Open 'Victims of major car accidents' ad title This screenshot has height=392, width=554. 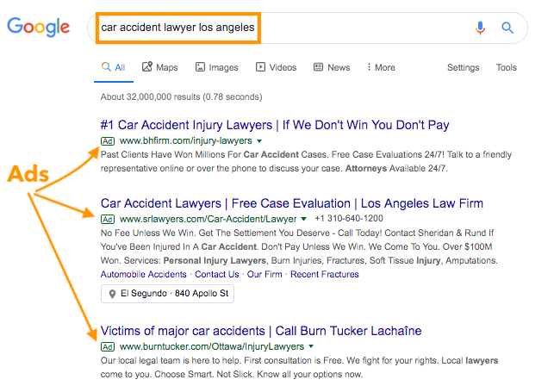(261, 331)
